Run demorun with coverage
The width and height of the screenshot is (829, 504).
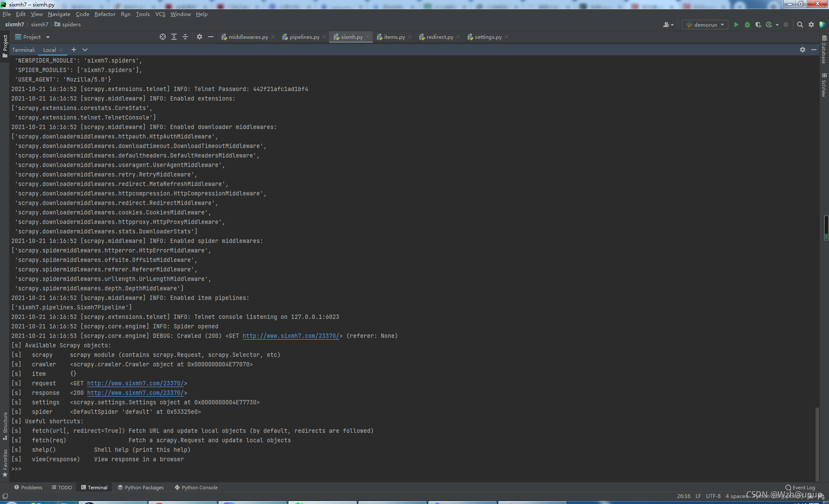pos(758,25)
